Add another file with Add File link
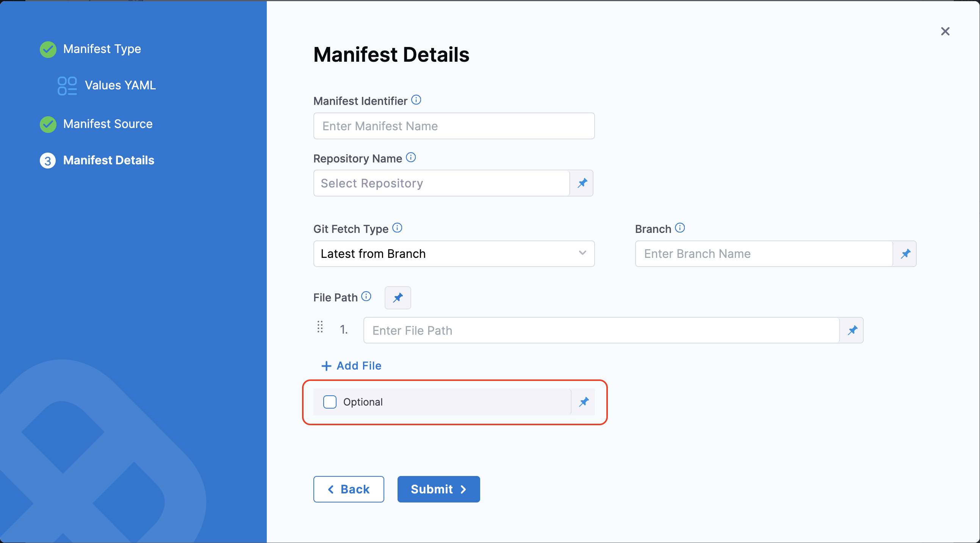The image size is (980, 543). 352,366
